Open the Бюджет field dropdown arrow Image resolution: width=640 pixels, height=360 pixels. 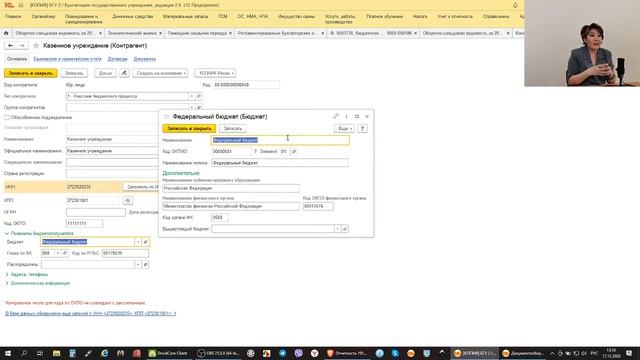pyautogui.click(x=138, y=242)
